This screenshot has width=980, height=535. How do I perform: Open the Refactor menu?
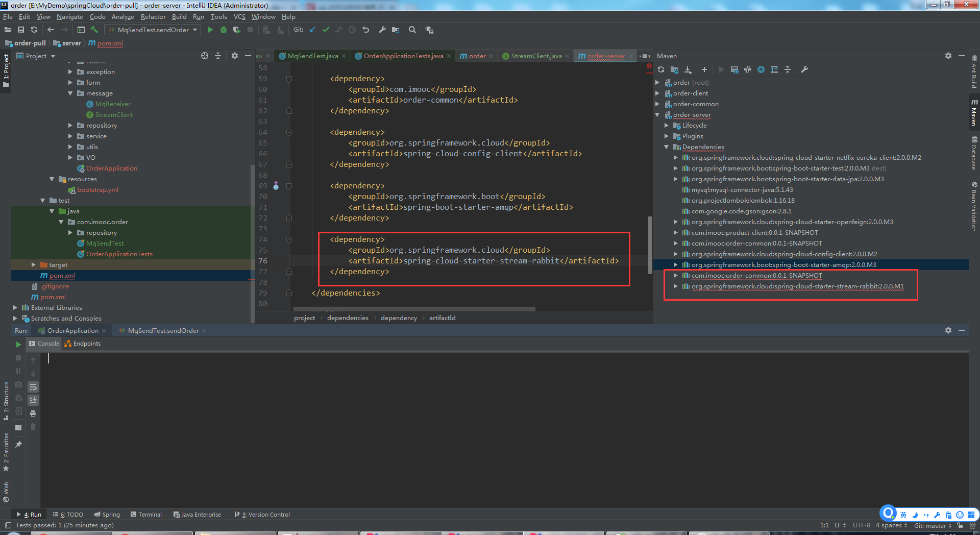[153, 17]
